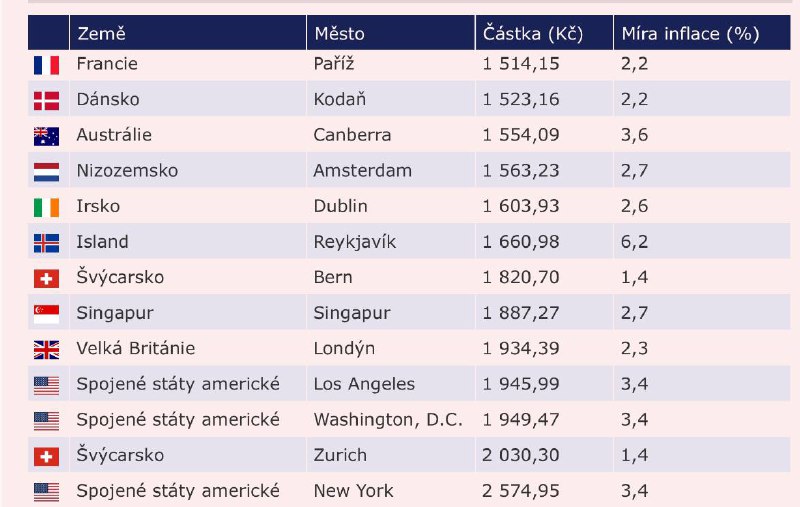Screen dimensions: 800x507
Task: Click Iceland's 6,2 inflation value
Action: tap(635, 242)
